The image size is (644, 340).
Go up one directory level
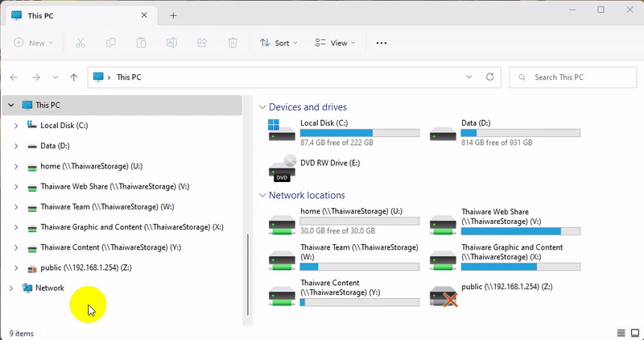(74, 77)
